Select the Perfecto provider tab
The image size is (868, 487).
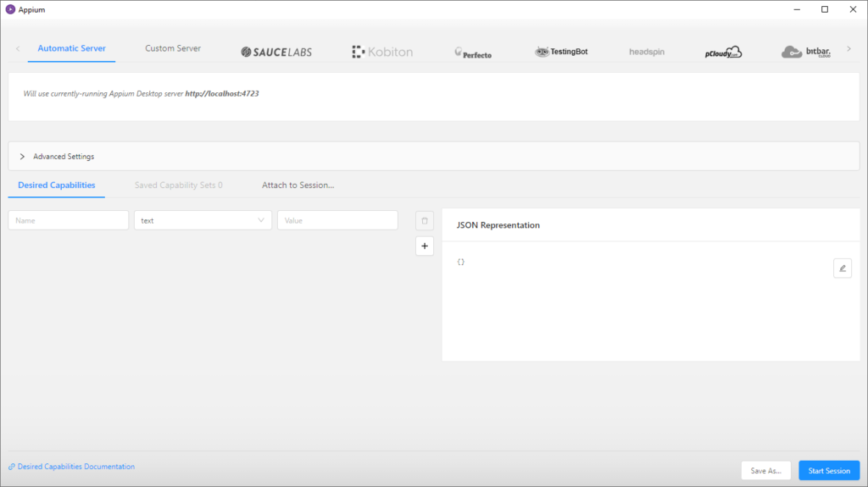point(473,53)
